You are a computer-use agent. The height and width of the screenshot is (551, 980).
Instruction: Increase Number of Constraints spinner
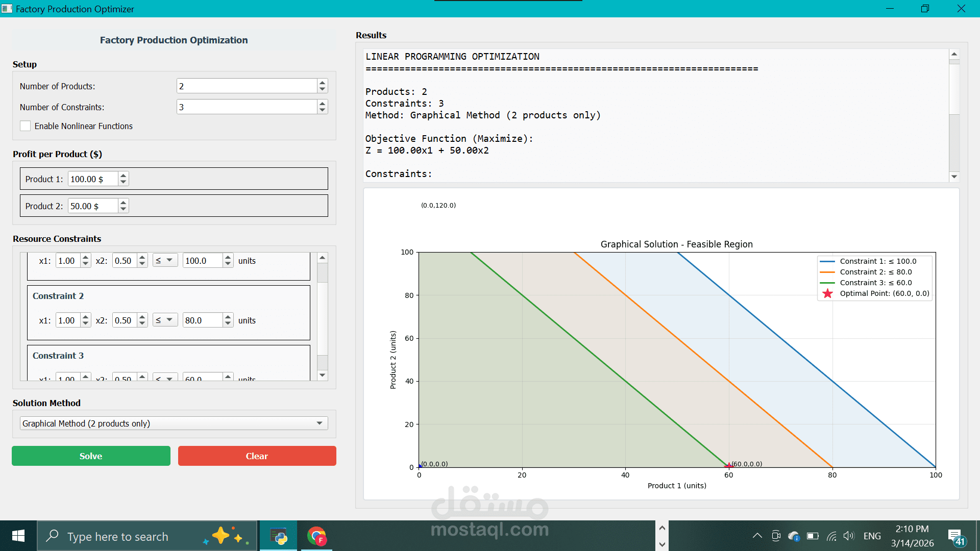click(x=322, y=104)
